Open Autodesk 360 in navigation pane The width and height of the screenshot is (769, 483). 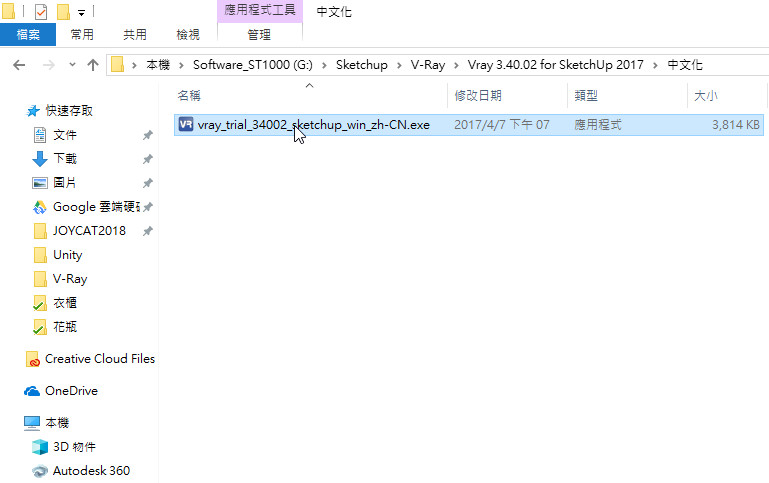tap(91, 471)
